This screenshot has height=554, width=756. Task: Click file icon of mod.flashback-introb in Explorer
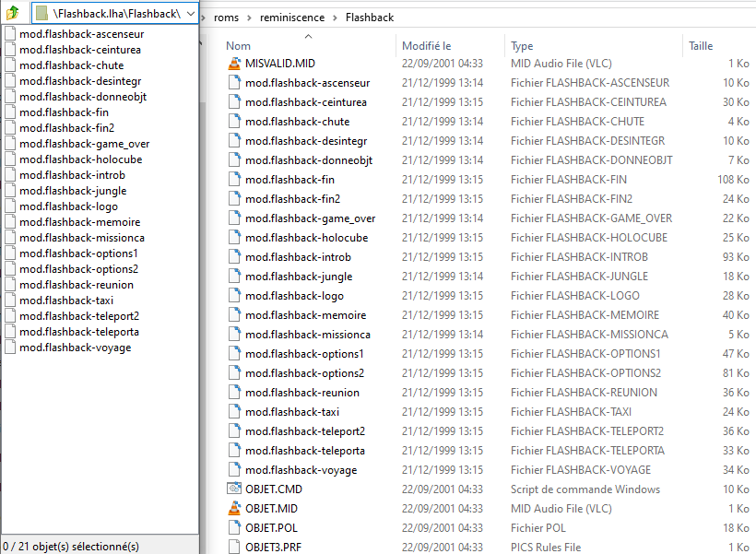click(x=234, y=256)
